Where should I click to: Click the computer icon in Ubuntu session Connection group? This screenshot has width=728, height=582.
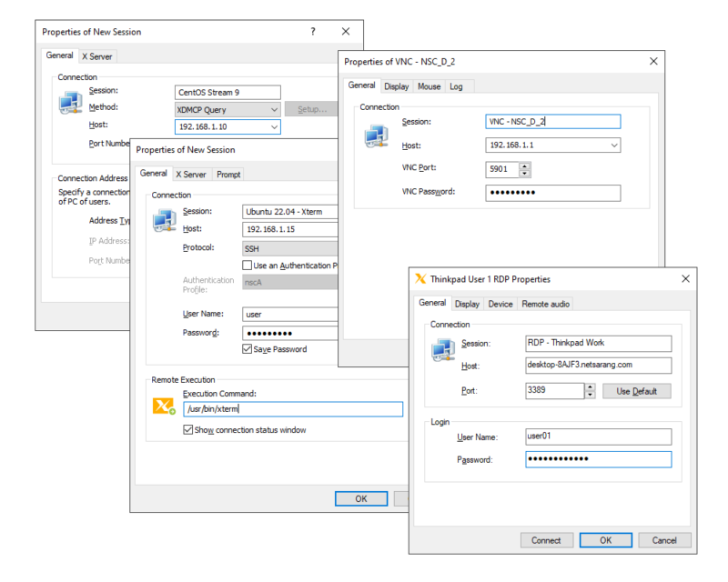tap(165, 220)
